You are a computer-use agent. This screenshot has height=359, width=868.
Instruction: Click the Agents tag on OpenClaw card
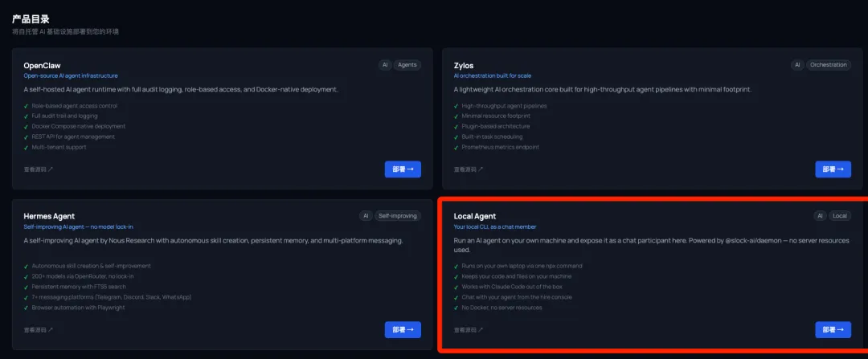[407, 65]
